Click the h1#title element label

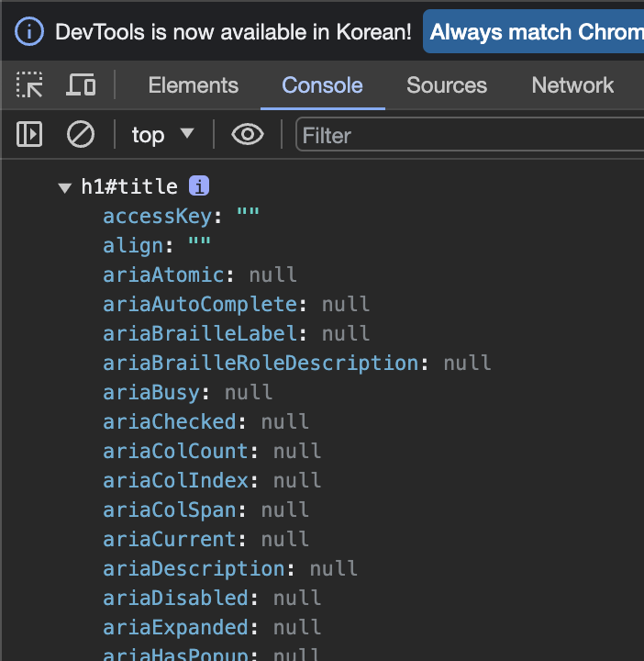click(129, 186)
